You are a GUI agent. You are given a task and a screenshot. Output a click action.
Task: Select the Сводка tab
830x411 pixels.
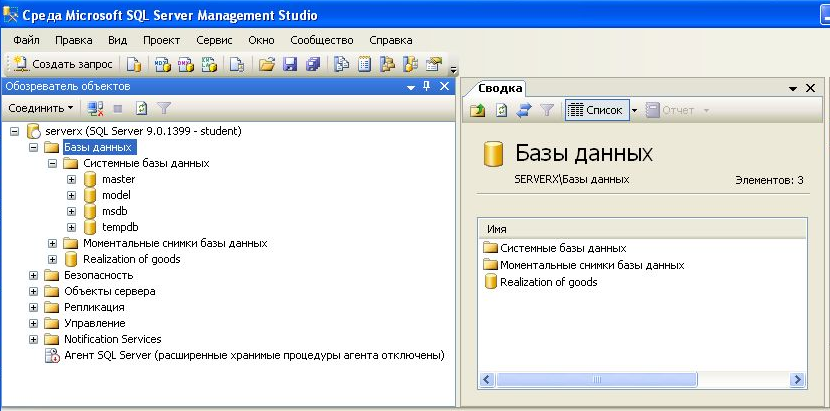pyautogui.click(x=500, y=88)
